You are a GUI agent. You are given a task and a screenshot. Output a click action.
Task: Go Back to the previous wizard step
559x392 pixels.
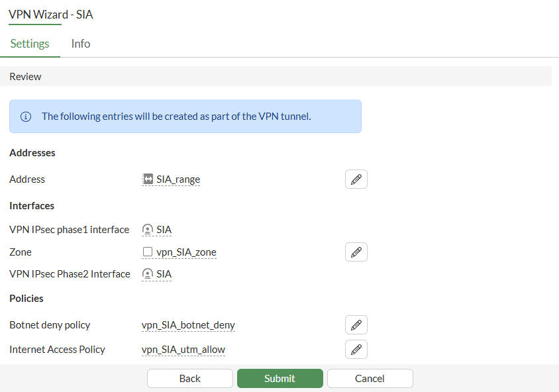tap(189, 378)
